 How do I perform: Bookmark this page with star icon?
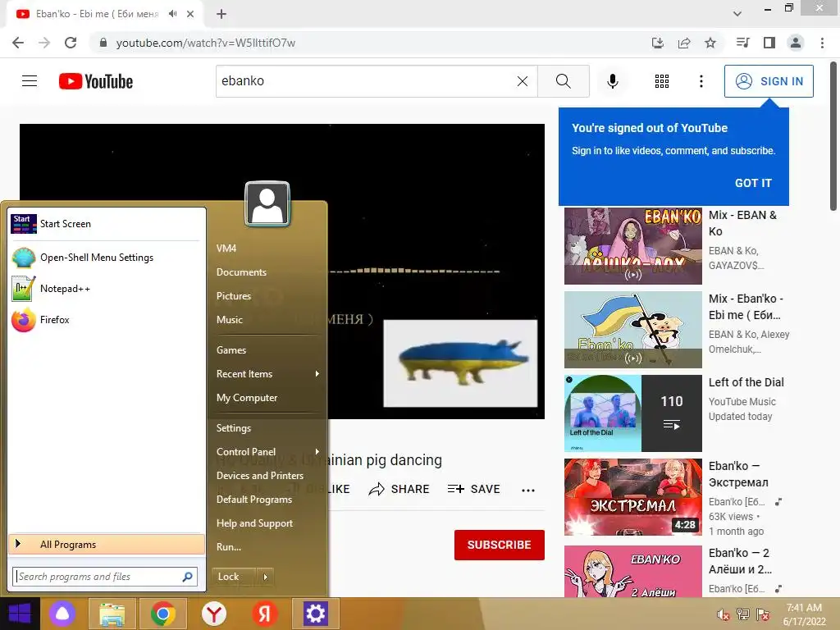tap(710, 43)
